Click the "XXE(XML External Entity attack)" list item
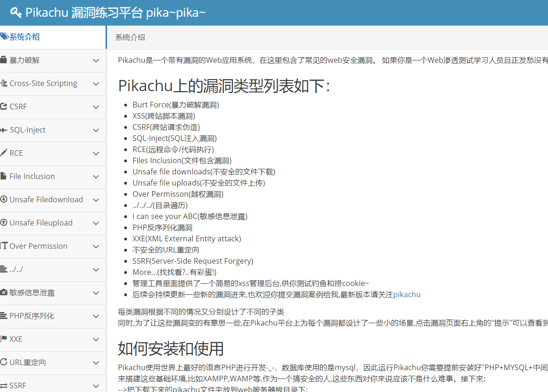 [x=187, y=239]
